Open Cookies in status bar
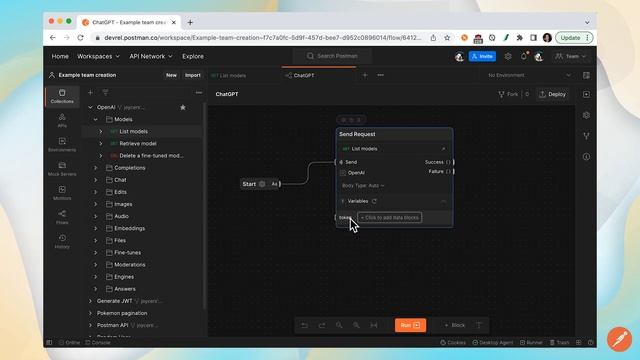 (453, 342)
